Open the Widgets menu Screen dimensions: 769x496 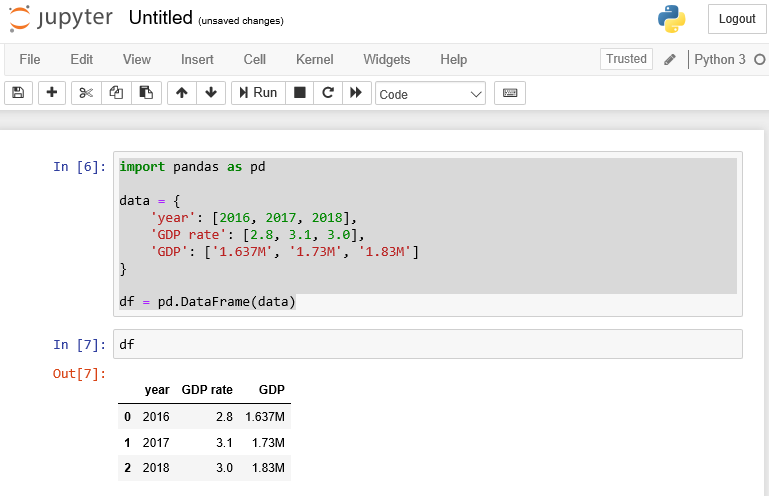tap(386, 59)
